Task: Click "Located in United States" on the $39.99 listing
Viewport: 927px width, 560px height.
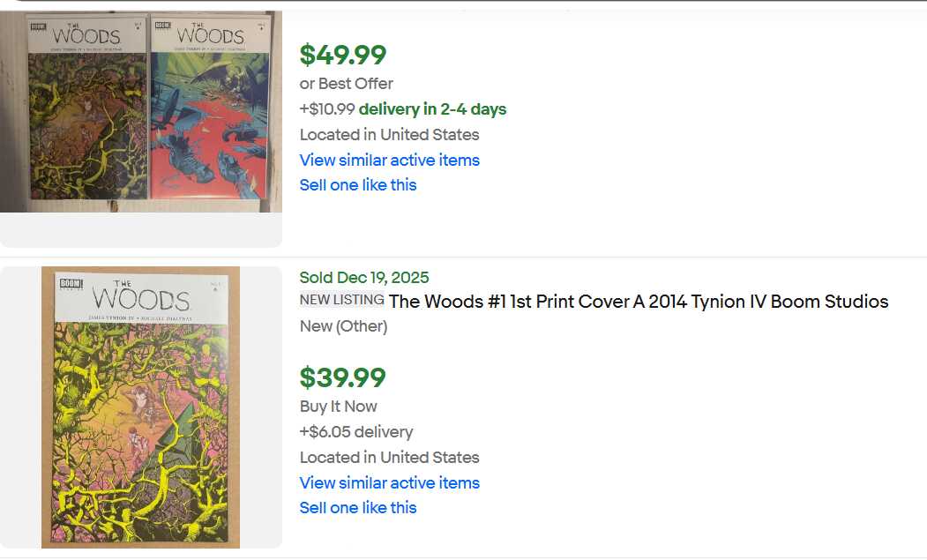Action: 389,458
